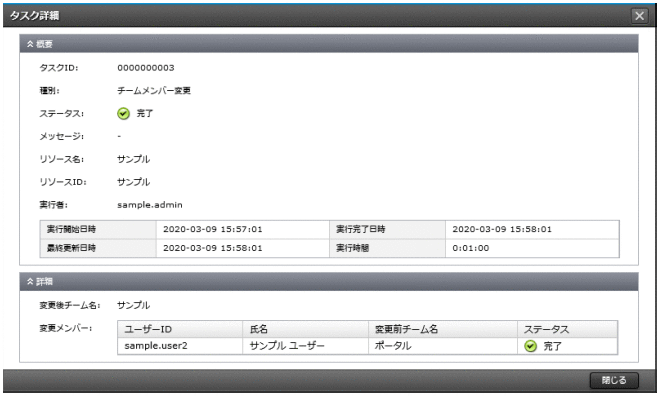Click the 変更前チーム名 column header
Image resolution: width=660 pixels, height=396 pixels.
click(x=443, y=329)
